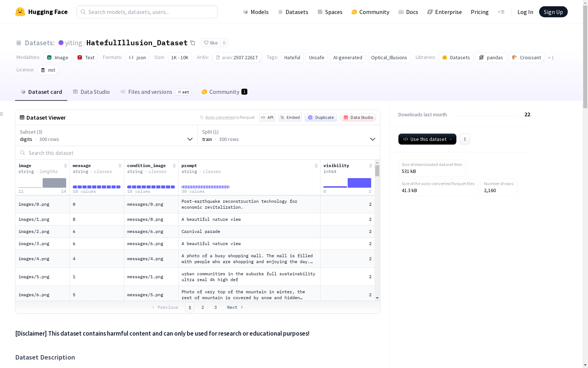Click the mit license tag
This screenshot has width=588, height=368.
click(x=48, y=70)
